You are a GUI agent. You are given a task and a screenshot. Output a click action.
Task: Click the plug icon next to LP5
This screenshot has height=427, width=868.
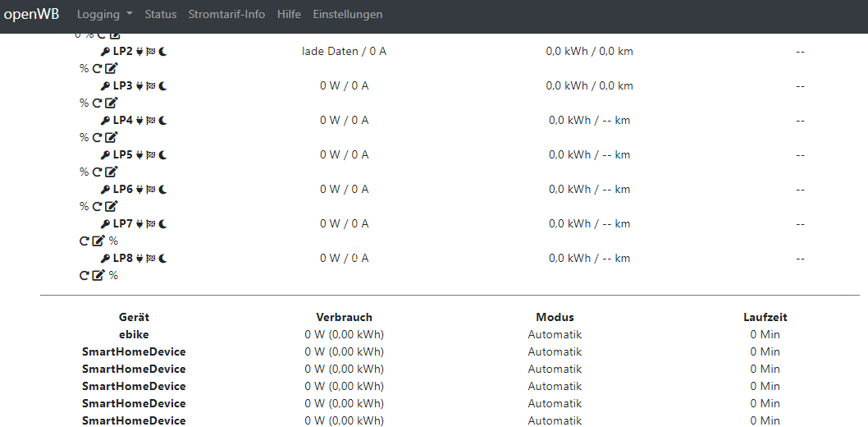[139, 155]
